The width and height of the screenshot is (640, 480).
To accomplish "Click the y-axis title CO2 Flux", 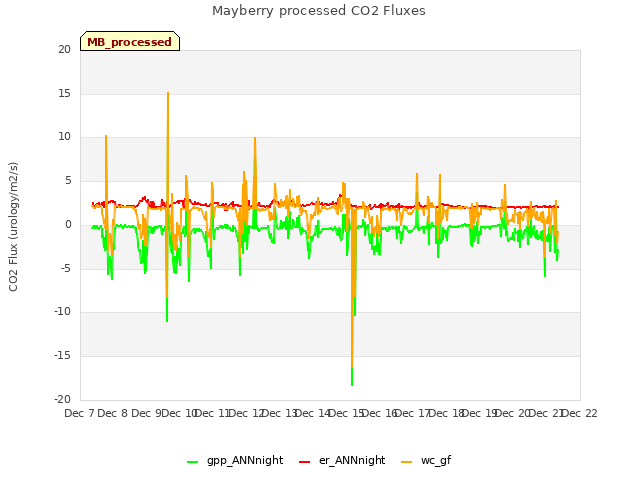I will point(13,227).
